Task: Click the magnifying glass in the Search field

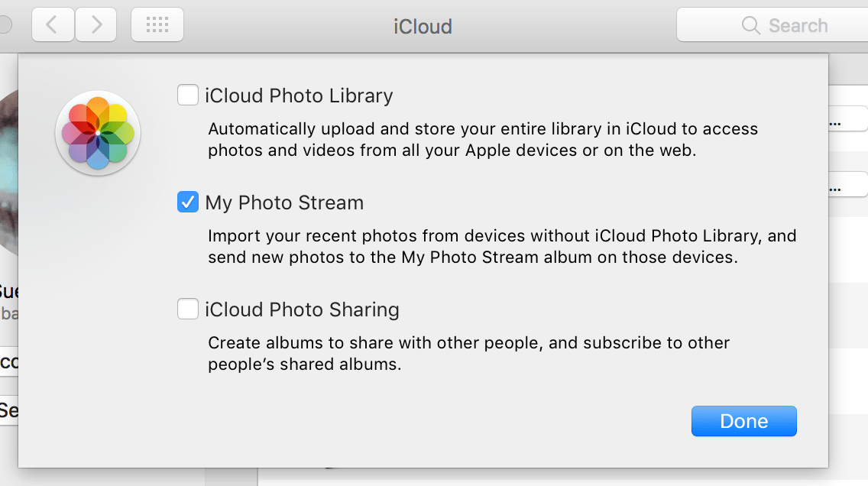Action: 750,25
